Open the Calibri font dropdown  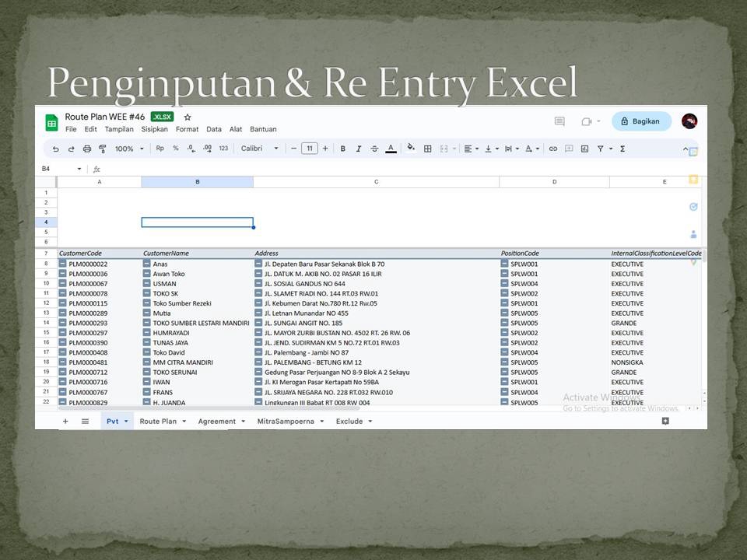259,149
